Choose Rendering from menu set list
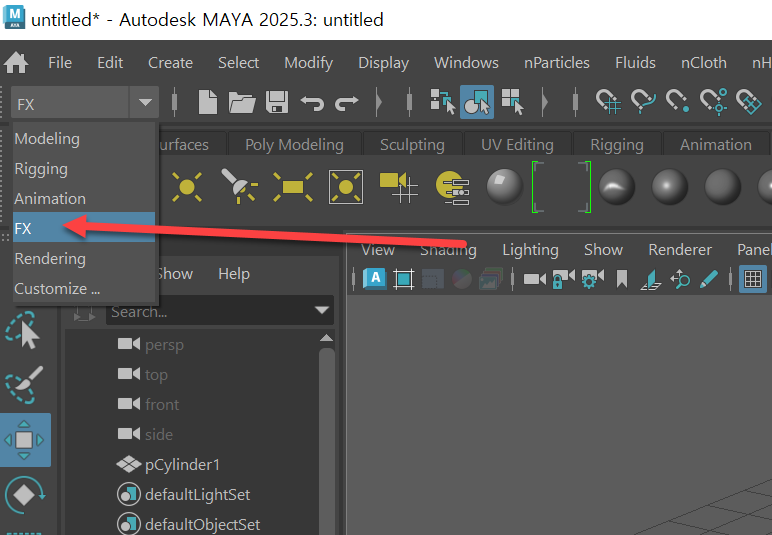This screenshot has height=535, width=772. pyautogui.click(x=84, y=259)
